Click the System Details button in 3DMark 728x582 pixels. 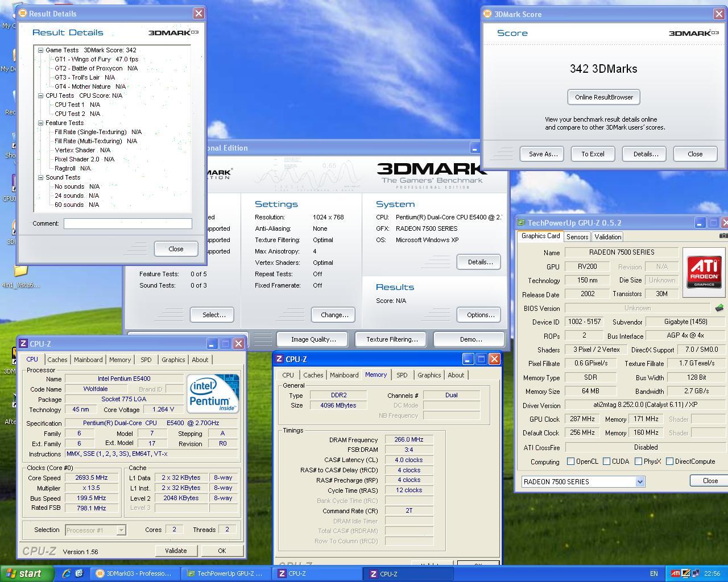point(480,262)
